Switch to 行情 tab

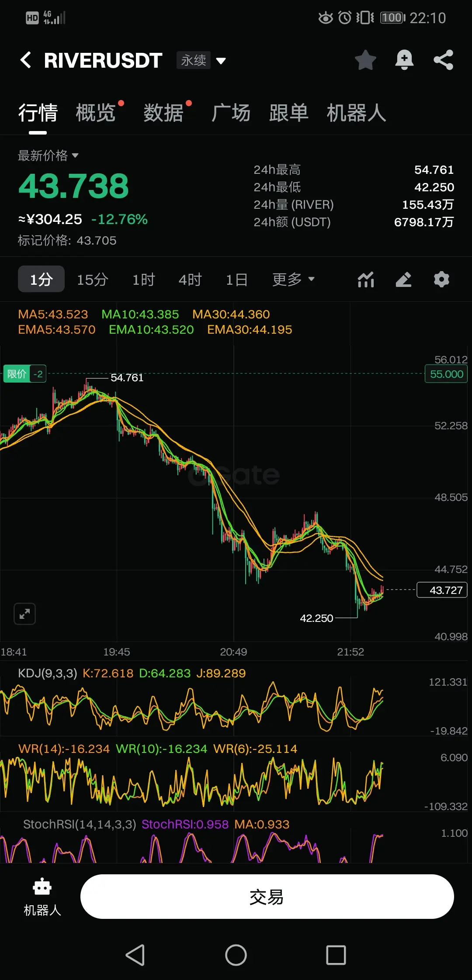[x=38, y=113]
